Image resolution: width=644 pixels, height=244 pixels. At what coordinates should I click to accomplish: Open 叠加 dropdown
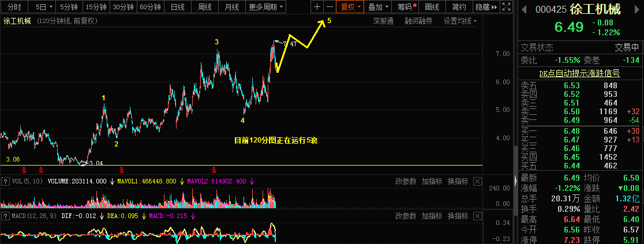[x=379, y=7]
